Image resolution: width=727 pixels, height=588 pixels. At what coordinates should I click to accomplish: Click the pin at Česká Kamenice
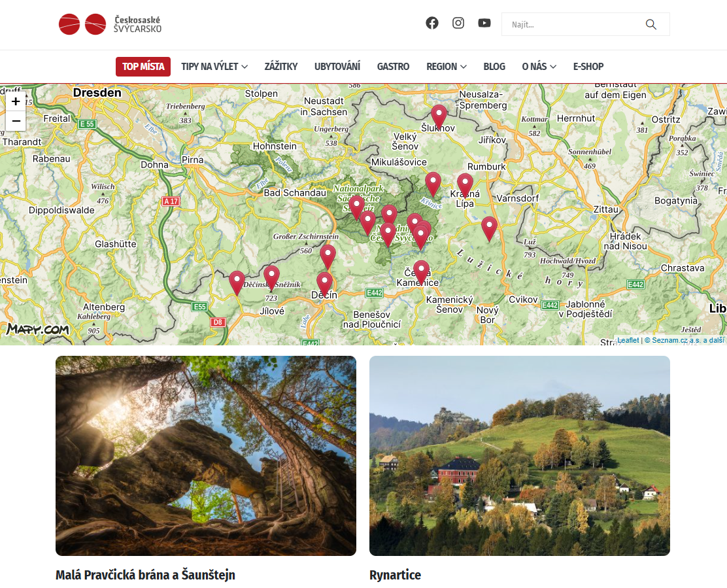tap(421, 272)
